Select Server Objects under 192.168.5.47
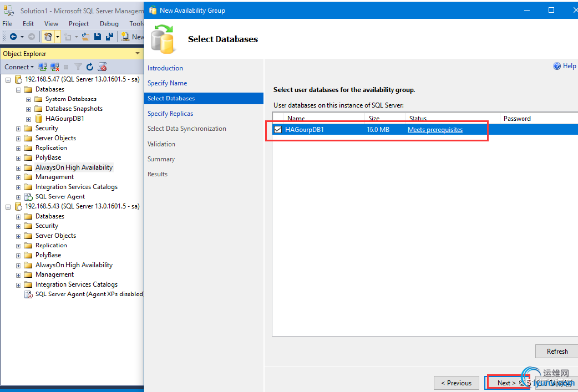The image size is (578, 392). [55, 138]
